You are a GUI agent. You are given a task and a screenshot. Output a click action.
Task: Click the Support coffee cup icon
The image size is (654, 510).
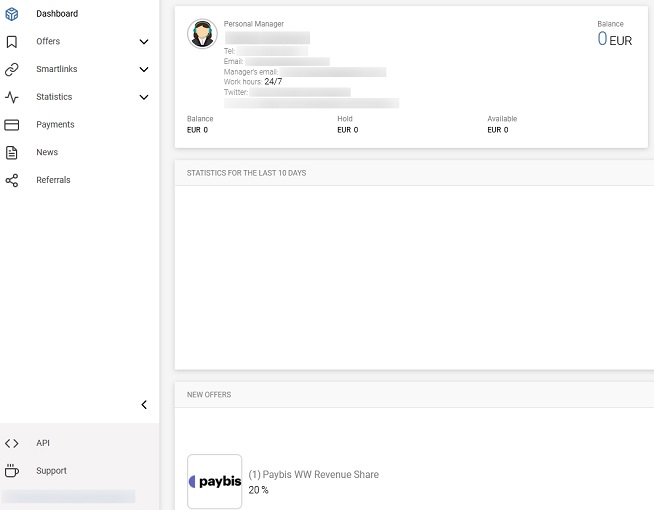click(12, 471)
